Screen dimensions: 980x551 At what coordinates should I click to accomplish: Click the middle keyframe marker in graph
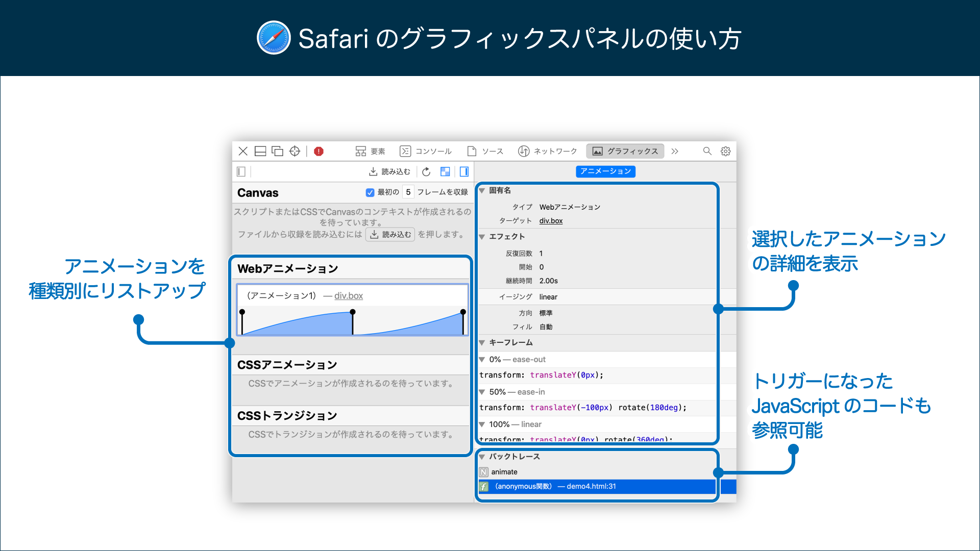tap(353, 312)
